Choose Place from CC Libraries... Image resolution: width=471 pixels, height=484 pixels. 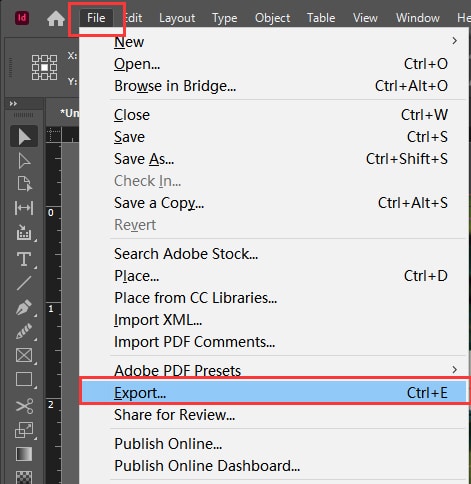click(273, 298)
